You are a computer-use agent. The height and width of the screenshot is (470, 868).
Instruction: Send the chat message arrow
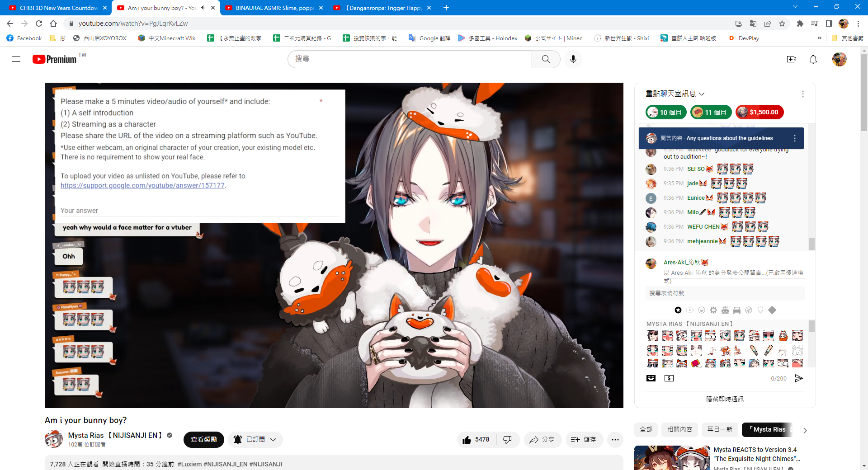click(799, 378)
